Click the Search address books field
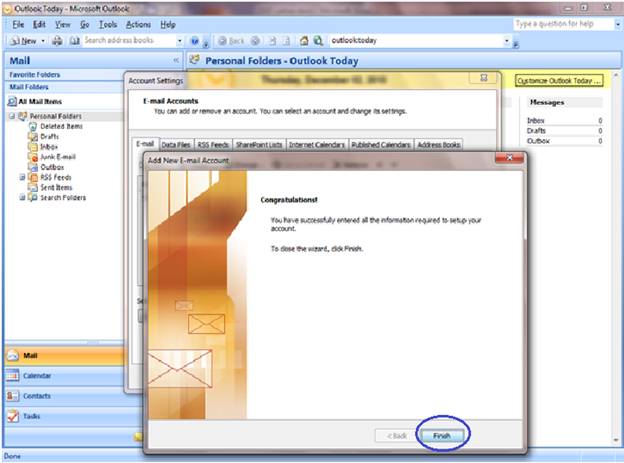The image size is (624, 463). point(129,40)
